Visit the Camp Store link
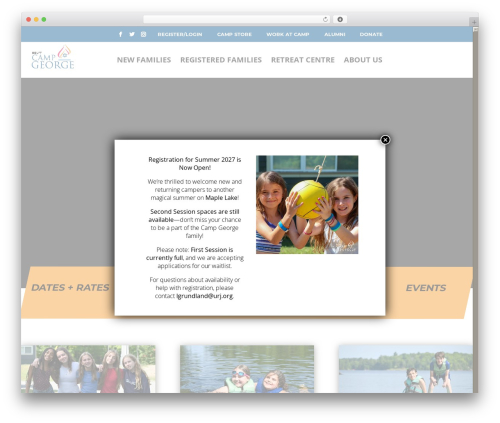This screenshot has height=423, width=500. [x=234, y=34]
